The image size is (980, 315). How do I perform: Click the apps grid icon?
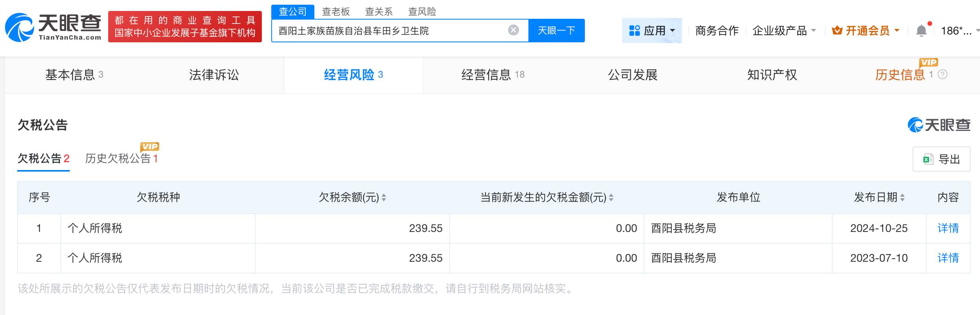click(634, 31)
